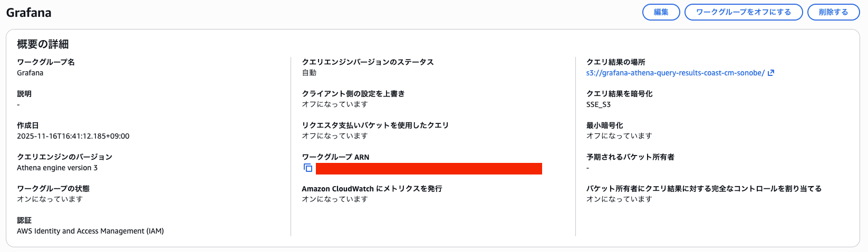Image resolution: width=868 pixels, height=252 pixels.
Task: Click the external link icon beside the S3 path
Action: 771,73
